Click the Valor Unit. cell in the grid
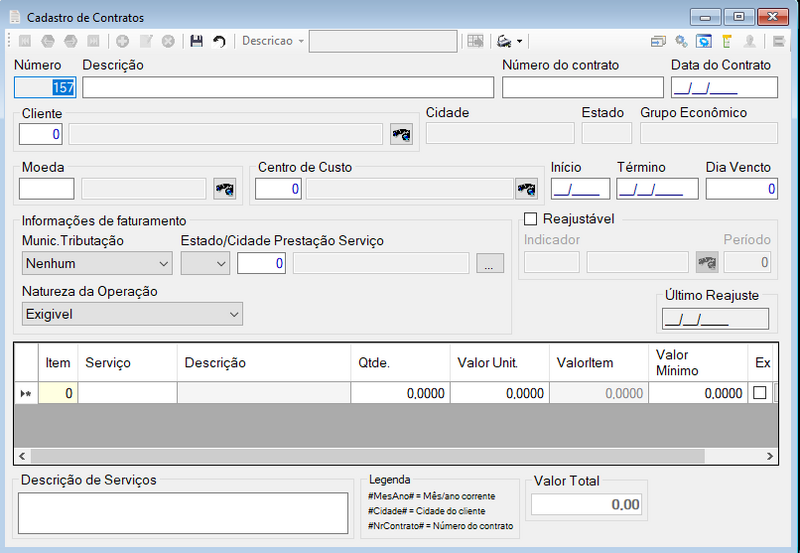This screenshot has height=553, width=800. 500,393
